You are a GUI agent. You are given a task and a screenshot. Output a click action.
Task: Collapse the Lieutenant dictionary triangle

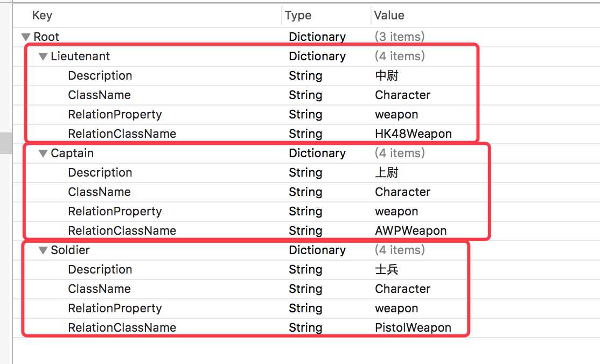(43, 57)
